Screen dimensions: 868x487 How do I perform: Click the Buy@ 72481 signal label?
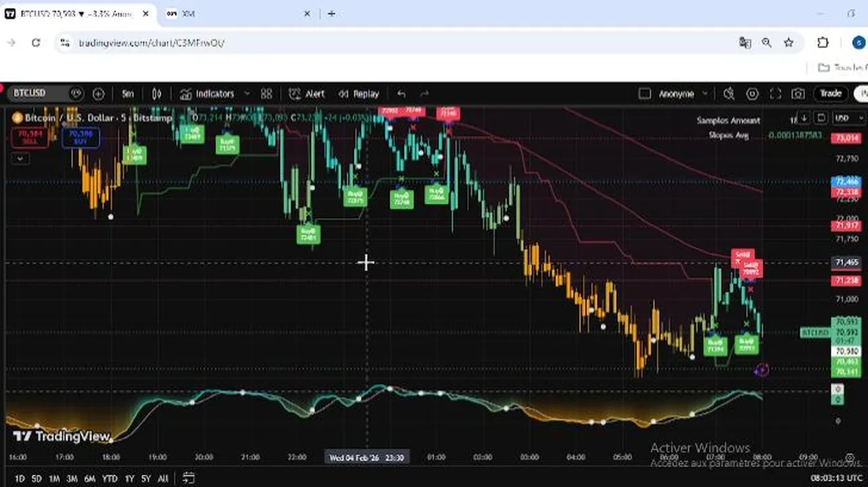point(308,234)
